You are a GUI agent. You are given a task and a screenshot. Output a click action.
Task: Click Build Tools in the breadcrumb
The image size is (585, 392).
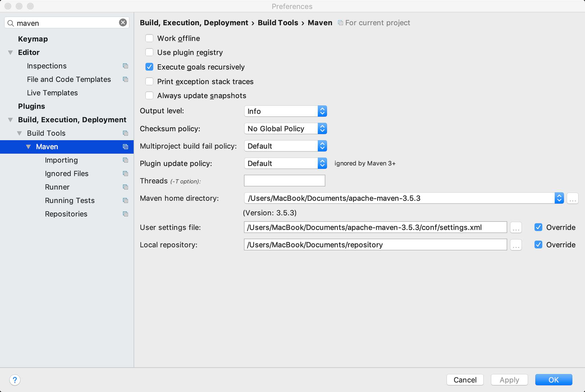coord(278,23)
